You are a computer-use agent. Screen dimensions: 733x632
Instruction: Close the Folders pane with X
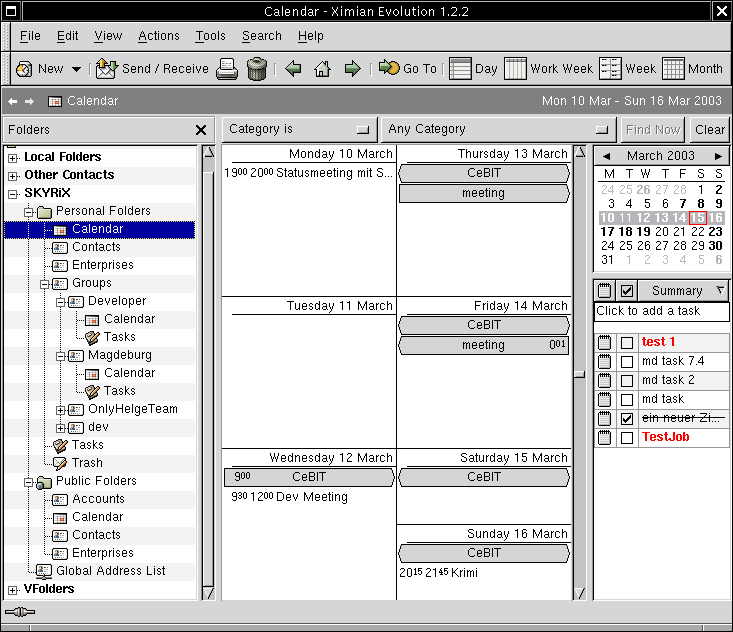click(x=201, y=130)
